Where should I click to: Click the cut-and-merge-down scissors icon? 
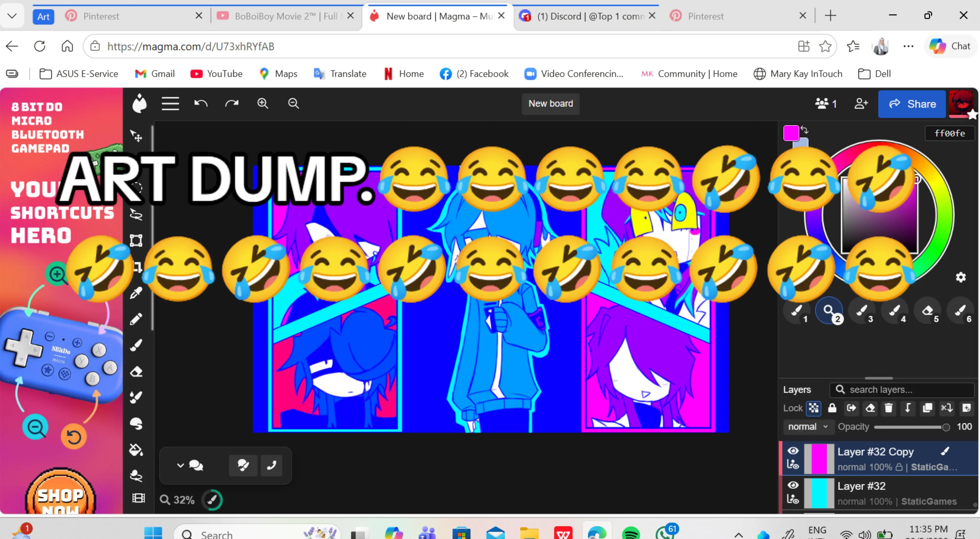[x=947, y=408]
